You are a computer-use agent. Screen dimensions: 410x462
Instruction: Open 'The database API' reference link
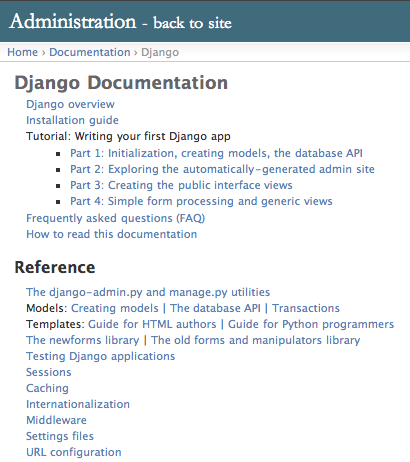[x=215, y=308]
